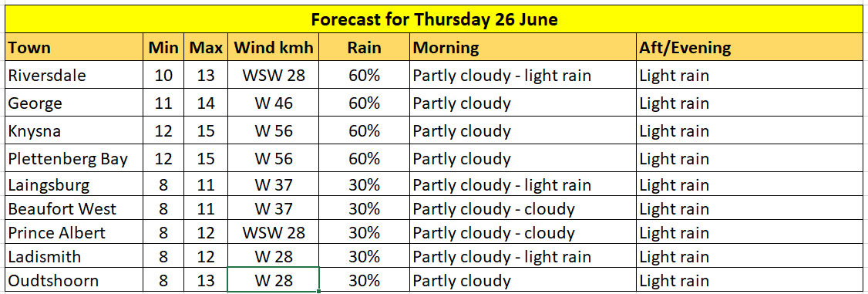Select Oudtshoorn's highlighted W 28 cell
The width and height of the screenshot is (868, 294).
[274, 279]
